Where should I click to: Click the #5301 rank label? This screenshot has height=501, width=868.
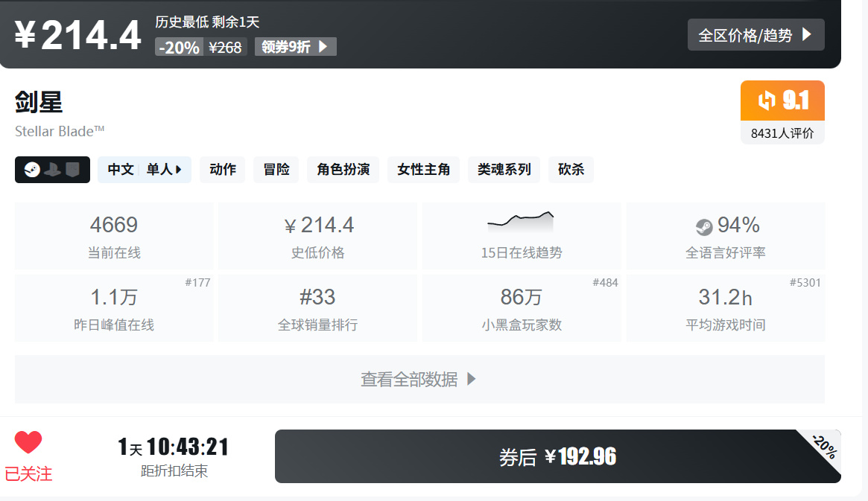(805, 283)
